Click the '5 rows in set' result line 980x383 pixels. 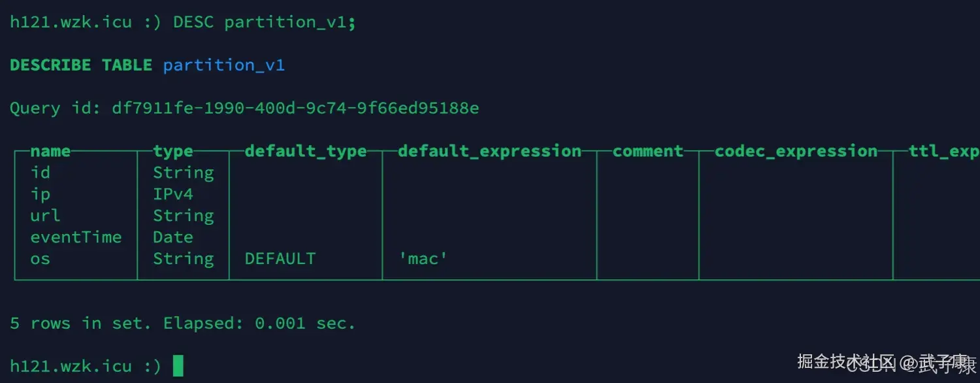click(182, 324)
